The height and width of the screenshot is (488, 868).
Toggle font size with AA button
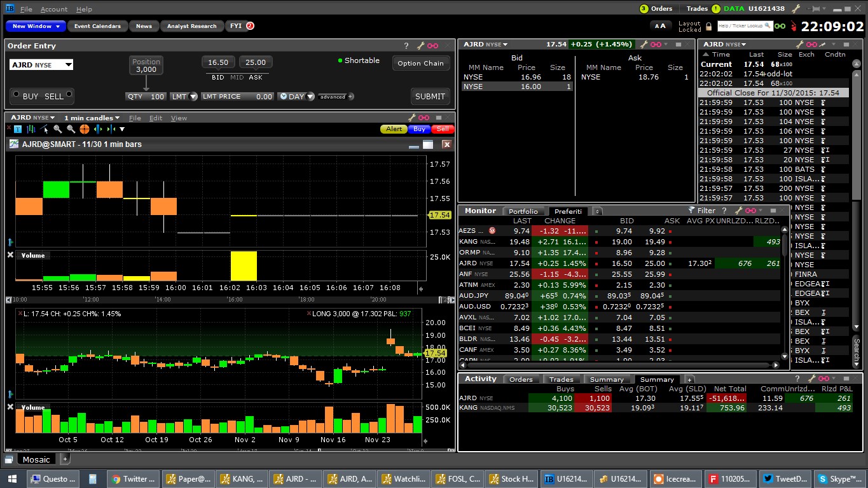tap(661, 26)
